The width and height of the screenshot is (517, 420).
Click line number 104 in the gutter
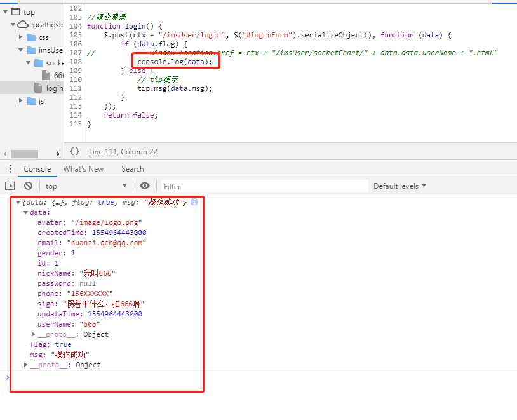(76, 26)
